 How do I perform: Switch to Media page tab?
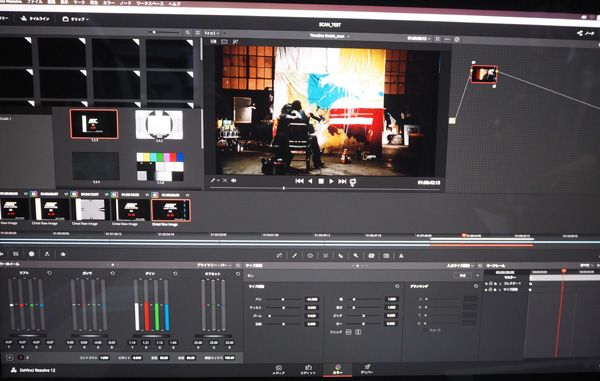[x=278, y=370]
